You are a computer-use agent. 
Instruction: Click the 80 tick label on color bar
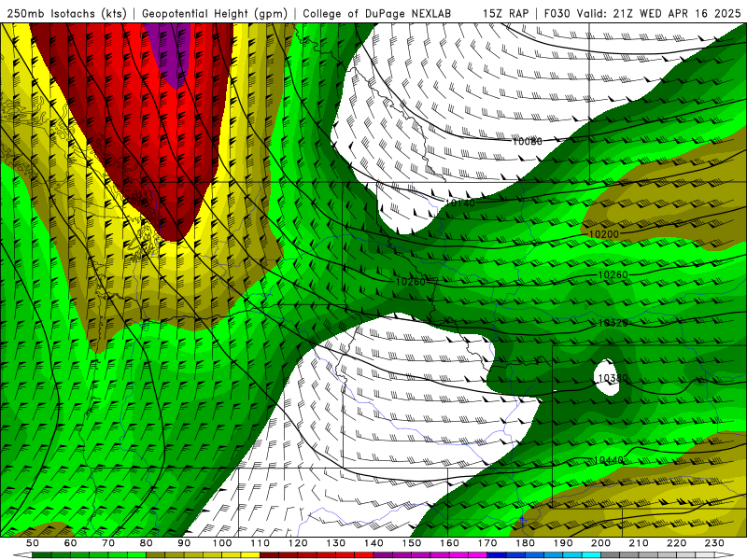pyautogui.click(x=147, y=543)
